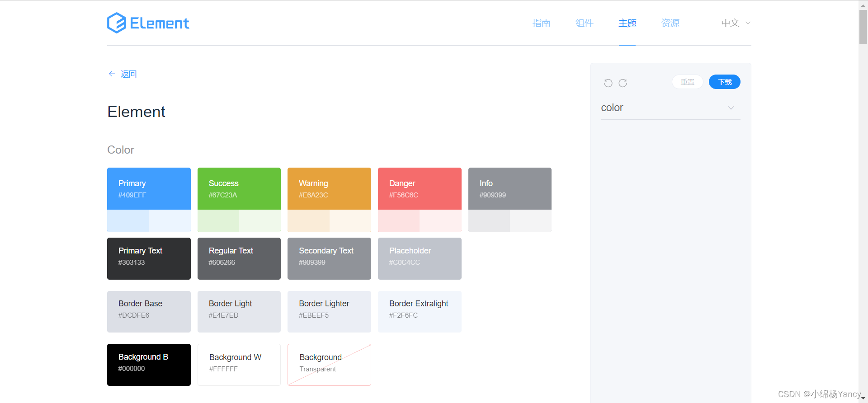Open the 中文 language dropdown
This screenshot has height=403, width=868.
click(x=736, y=23)
